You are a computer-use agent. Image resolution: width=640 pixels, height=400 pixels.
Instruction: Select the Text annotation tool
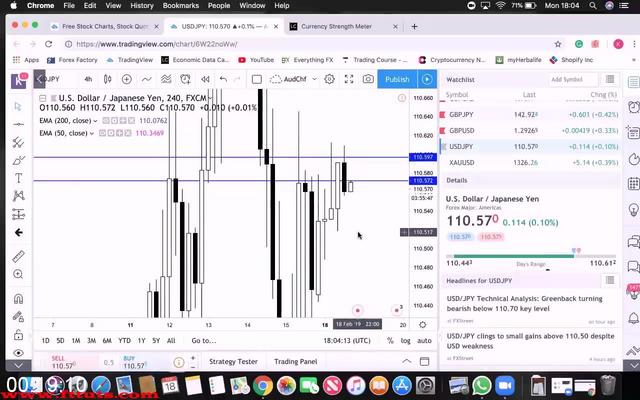(18, 178)
